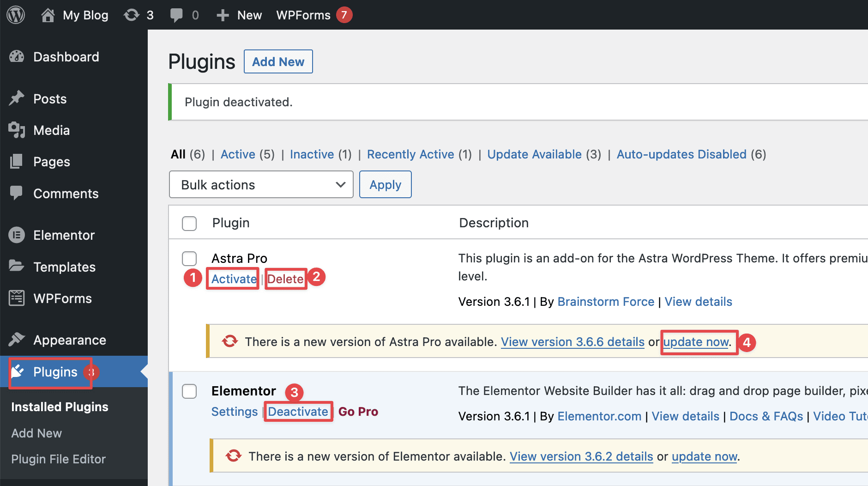Open Dashboard via its gauge icon
Screen dimensions: 868x486
17,57
